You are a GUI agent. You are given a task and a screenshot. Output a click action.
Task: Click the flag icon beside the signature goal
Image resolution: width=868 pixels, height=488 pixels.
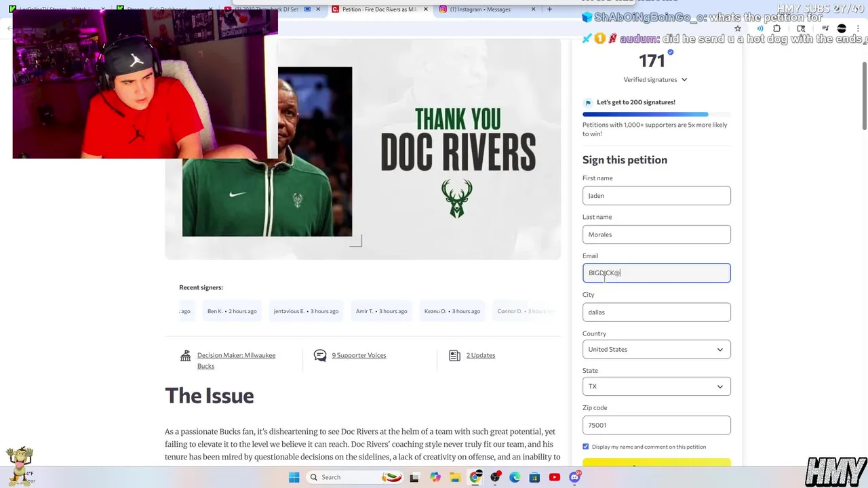coord(588,103)
